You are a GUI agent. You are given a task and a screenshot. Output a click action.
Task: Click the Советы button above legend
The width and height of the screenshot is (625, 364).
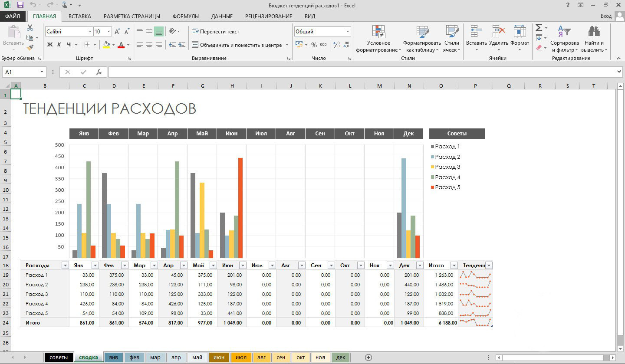[x=457, y=133]
